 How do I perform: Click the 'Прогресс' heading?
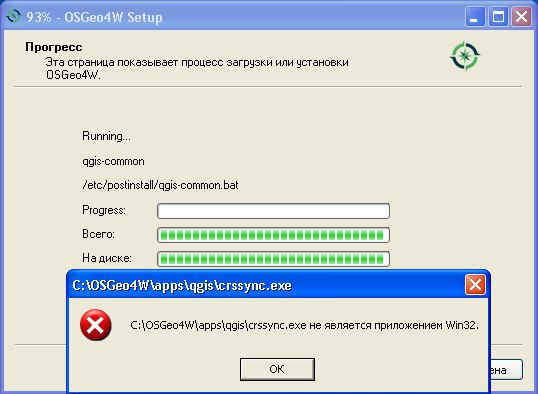point(54,47)
